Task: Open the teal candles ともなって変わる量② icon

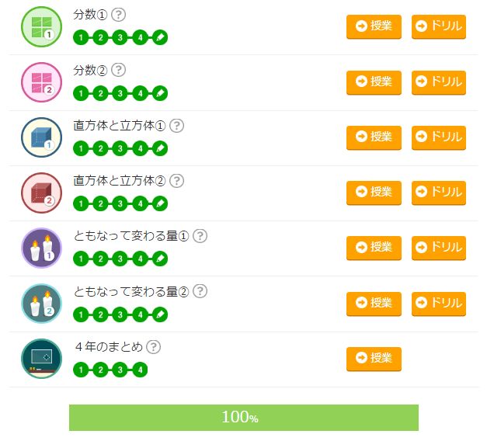Action: (41, 304)
